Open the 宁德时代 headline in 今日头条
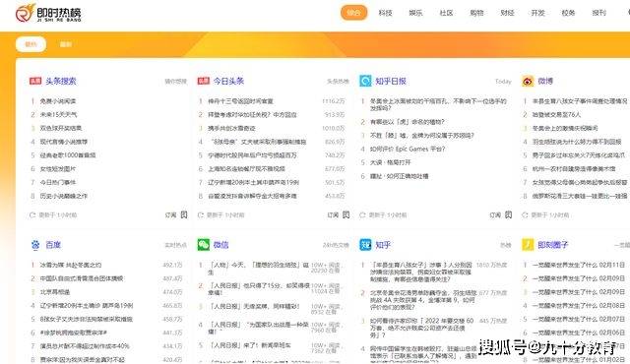This screenshot has width=630, height=364. coord(252,155)
